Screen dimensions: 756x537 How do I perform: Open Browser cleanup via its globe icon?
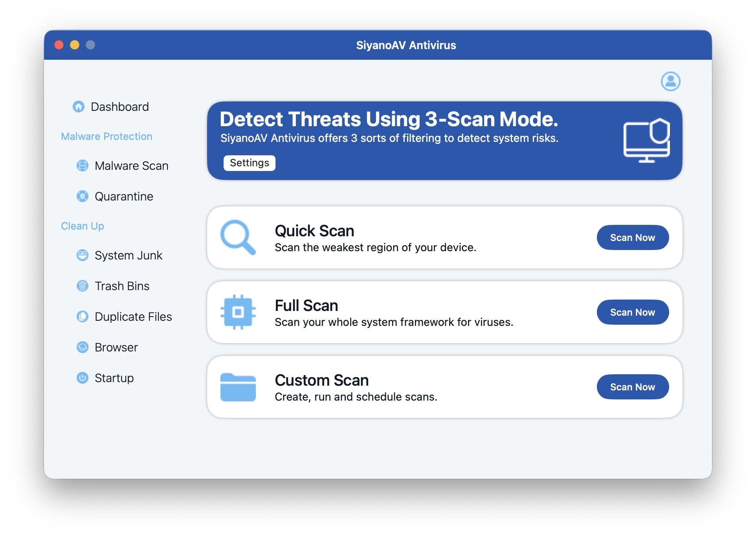(83, 347)
